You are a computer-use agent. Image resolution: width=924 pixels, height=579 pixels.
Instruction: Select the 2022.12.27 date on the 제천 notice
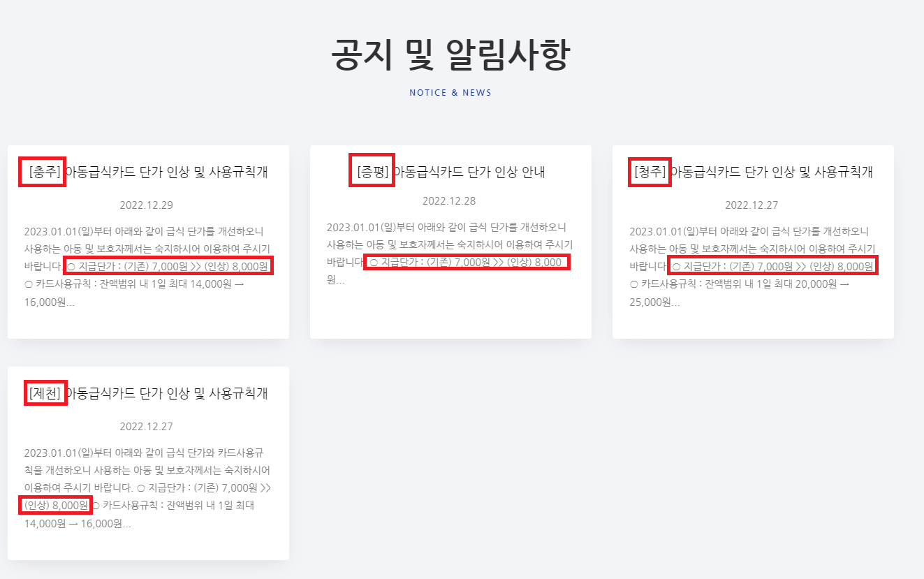[147, 426]
